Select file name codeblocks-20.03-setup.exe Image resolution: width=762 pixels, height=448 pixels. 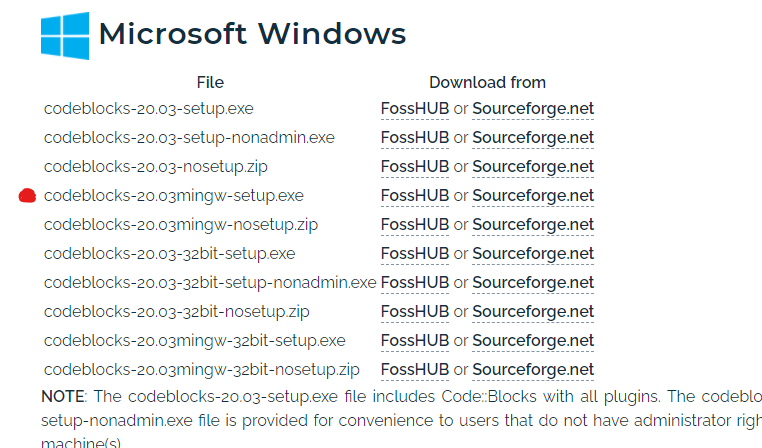point(149,109)
